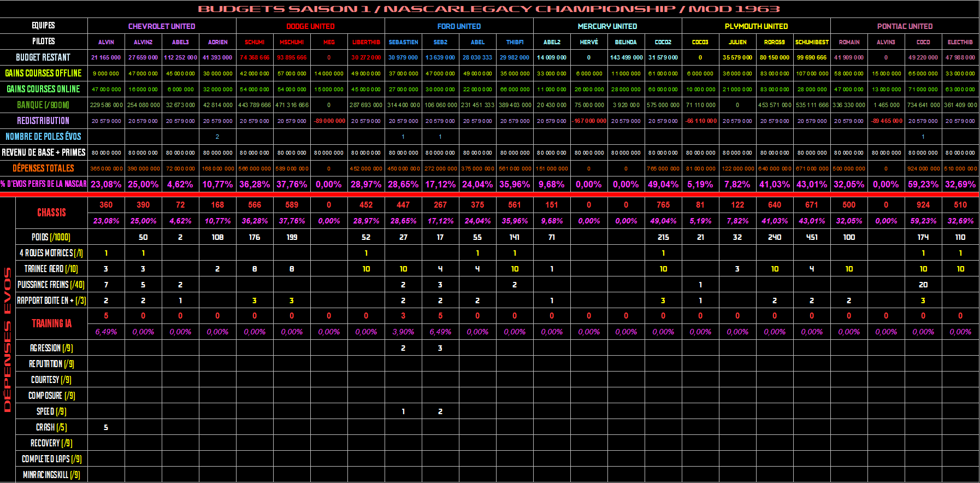Select the SEBASTIEN pilot column header
This screenshot has width=980, height=483.
tap(403, 42)
